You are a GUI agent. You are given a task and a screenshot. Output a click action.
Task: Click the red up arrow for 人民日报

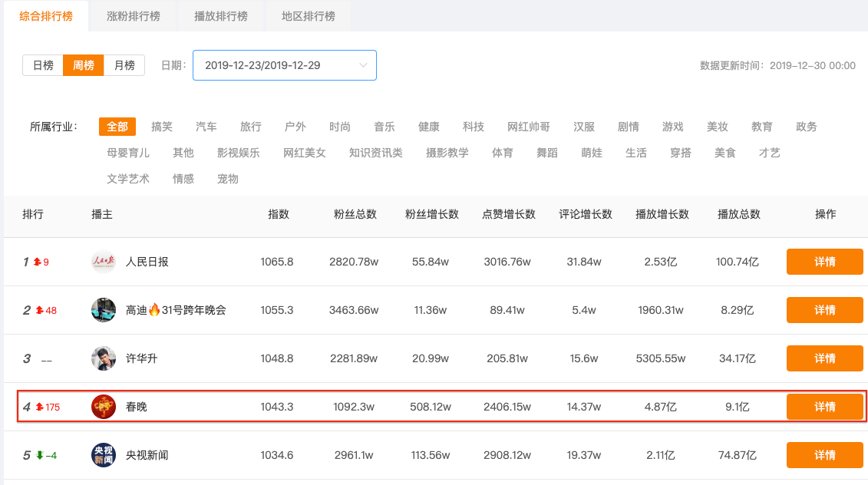[x=37, y=262]
